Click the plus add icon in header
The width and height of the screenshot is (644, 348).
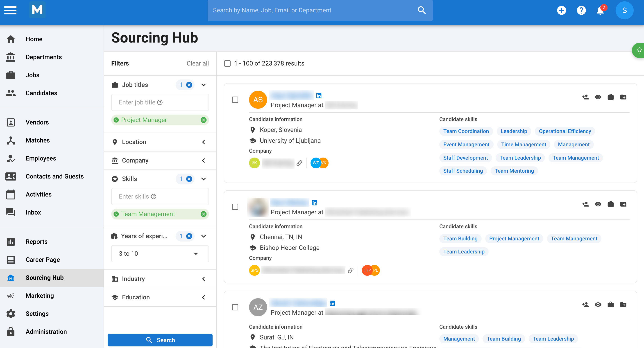562,11
